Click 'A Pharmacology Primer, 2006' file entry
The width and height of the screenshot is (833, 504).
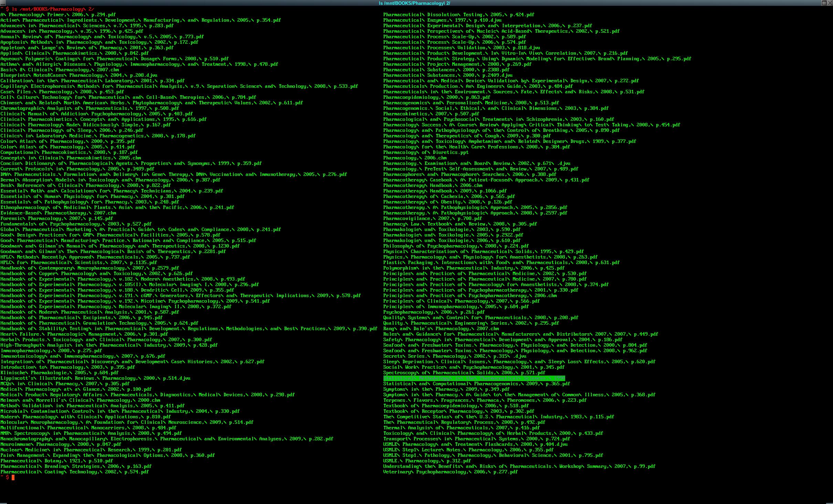[58, 15]
